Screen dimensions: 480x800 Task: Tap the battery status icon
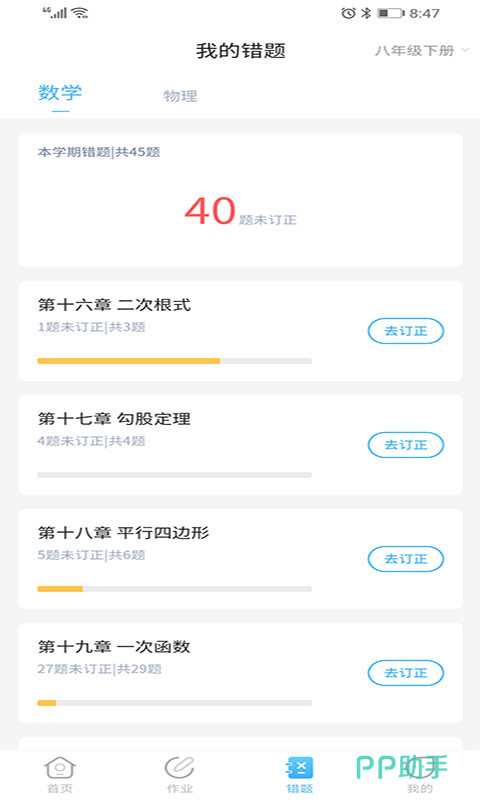(x=390, y=13)
